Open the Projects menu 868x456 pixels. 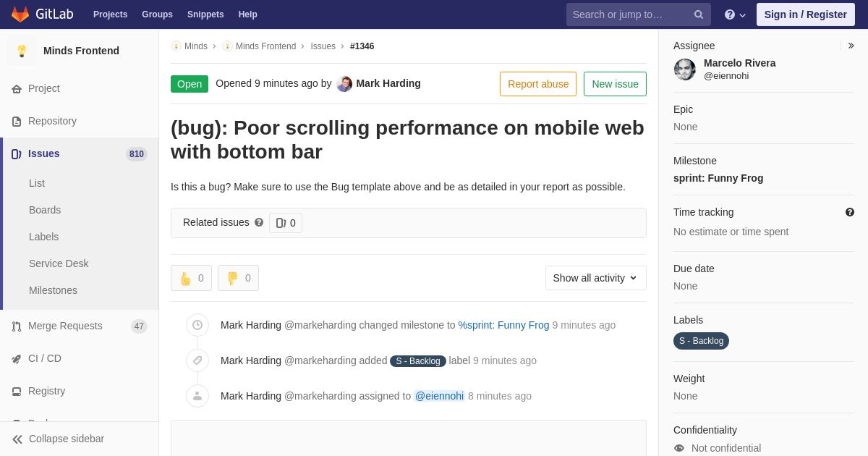(110, 14)
